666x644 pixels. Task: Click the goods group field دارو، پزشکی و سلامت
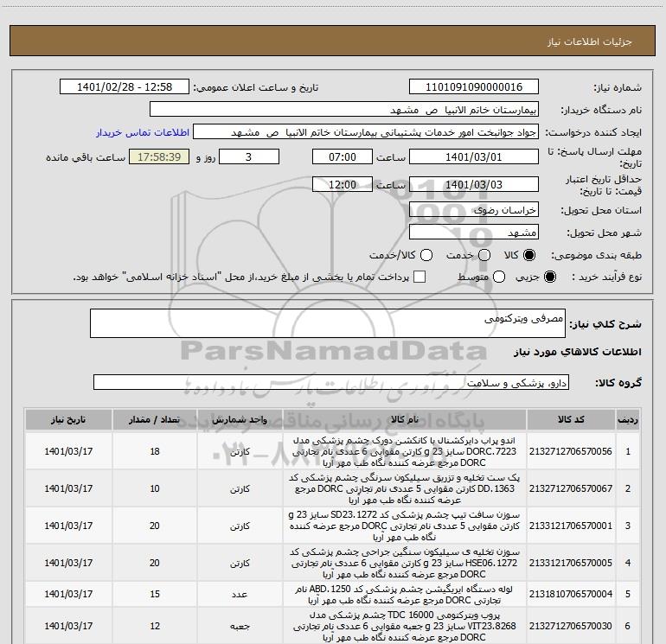(331, 382)
